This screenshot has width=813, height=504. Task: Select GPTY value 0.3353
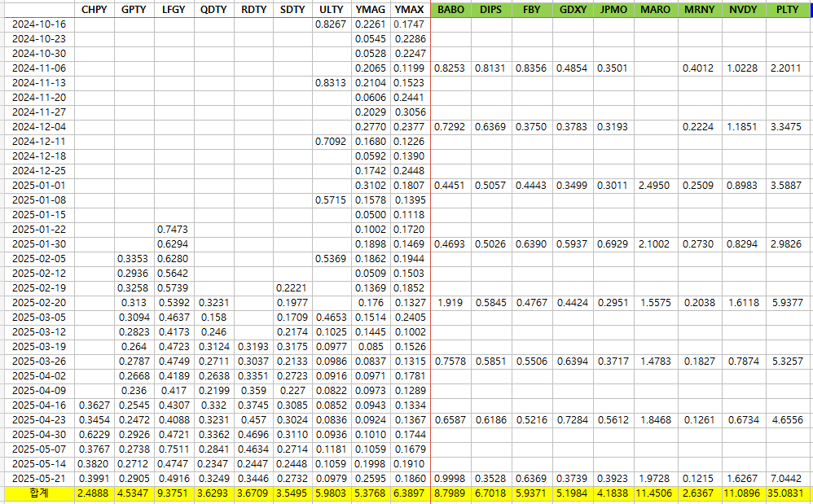tap(133, 258)
